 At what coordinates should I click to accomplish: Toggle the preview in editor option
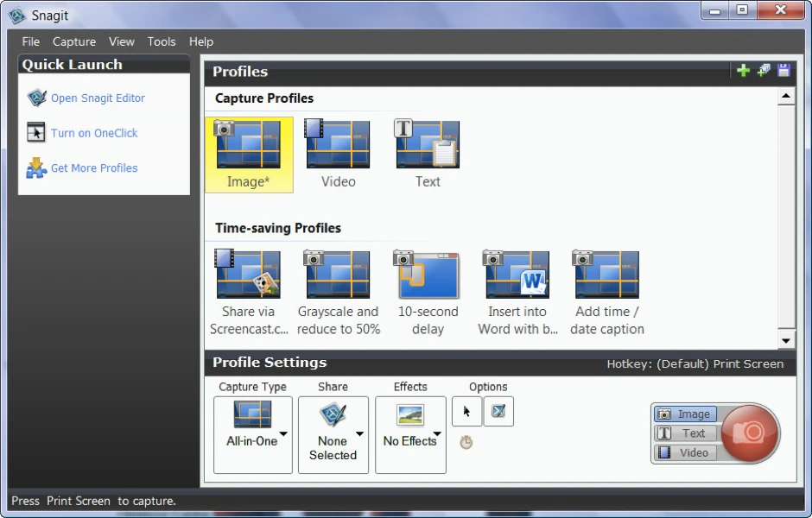pos(498,412)
